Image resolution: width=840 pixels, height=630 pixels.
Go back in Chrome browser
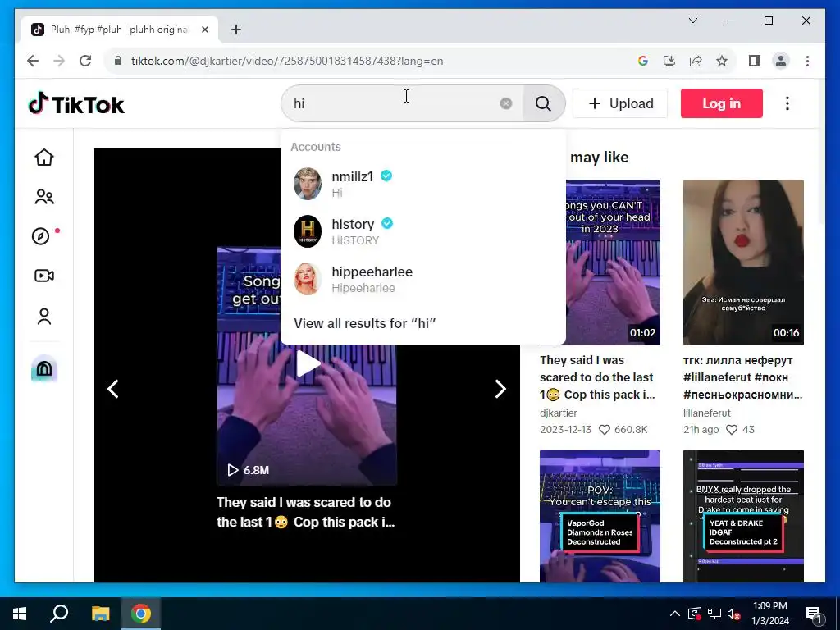(x=33, y=61)
